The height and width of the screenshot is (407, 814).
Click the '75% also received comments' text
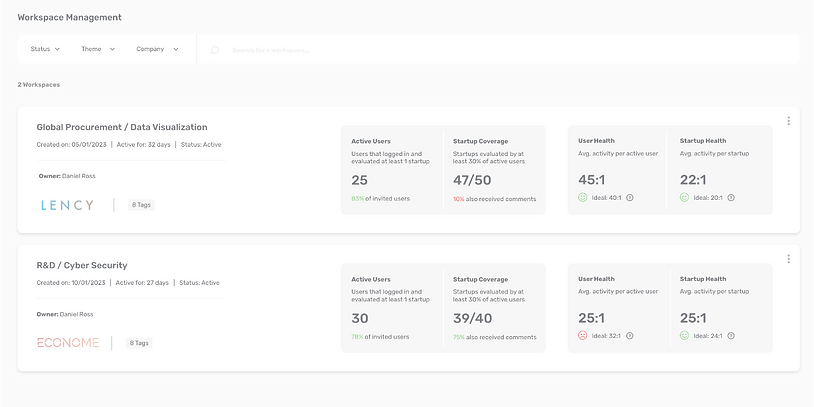pos(495,337)
